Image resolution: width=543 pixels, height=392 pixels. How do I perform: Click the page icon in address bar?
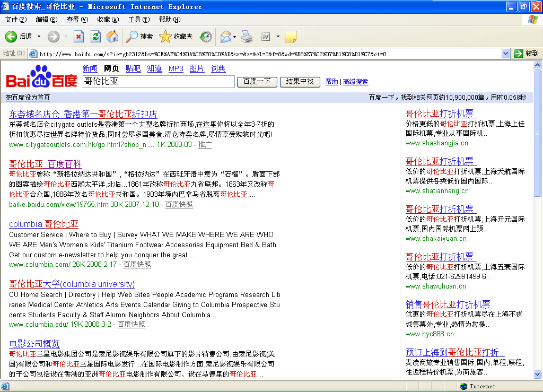(33, 54)
